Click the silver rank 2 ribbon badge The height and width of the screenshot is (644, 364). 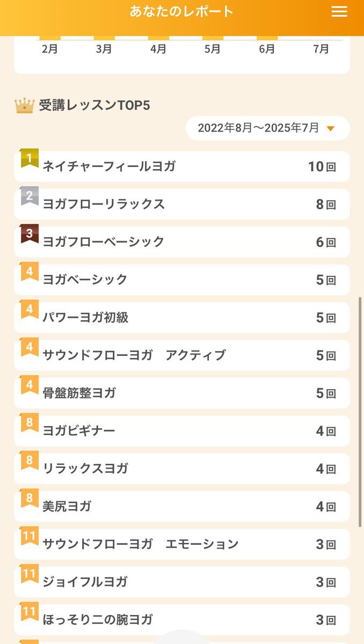30,196
